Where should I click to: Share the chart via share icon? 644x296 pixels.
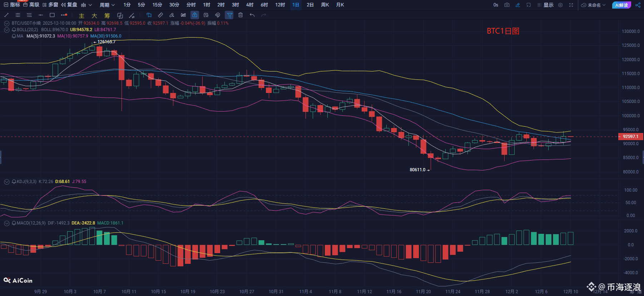(638, 5)
